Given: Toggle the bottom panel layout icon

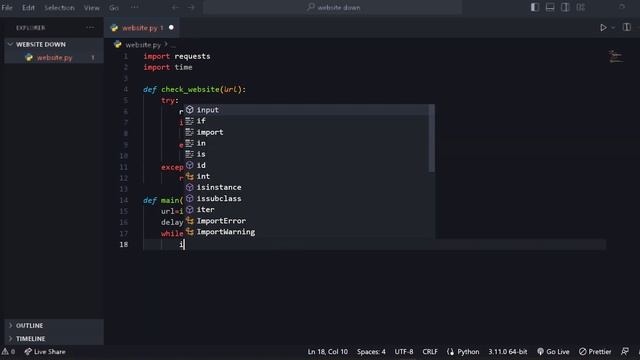Looking at the screenshot, I should pos(550,7).
